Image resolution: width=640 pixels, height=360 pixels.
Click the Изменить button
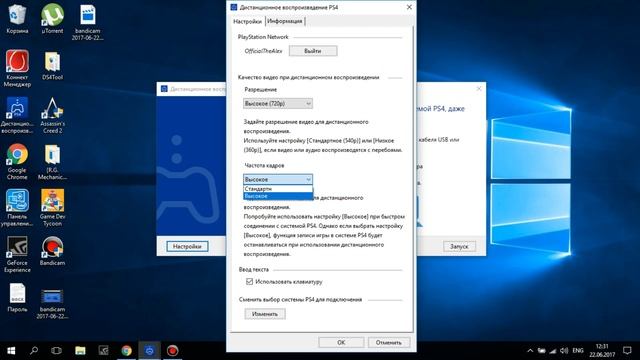265,314
